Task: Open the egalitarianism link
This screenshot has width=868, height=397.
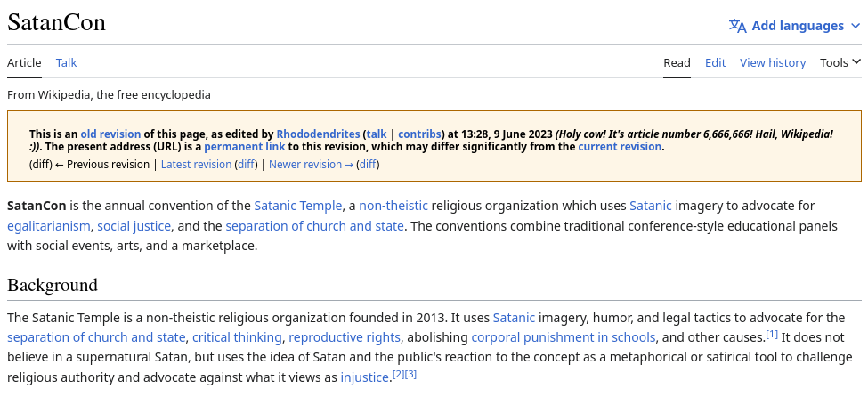Action: [x=49, y=226]
